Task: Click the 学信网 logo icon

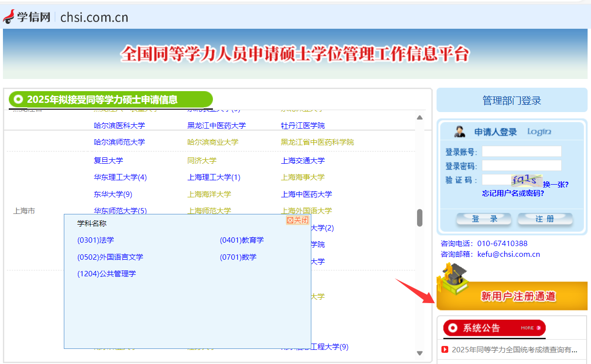Action: (9, 17)
